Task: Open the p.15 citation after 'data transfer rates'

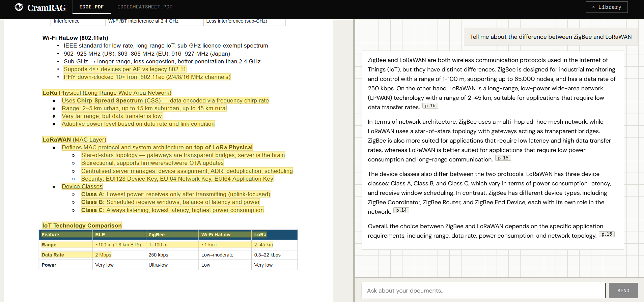Action: point(430,106)
